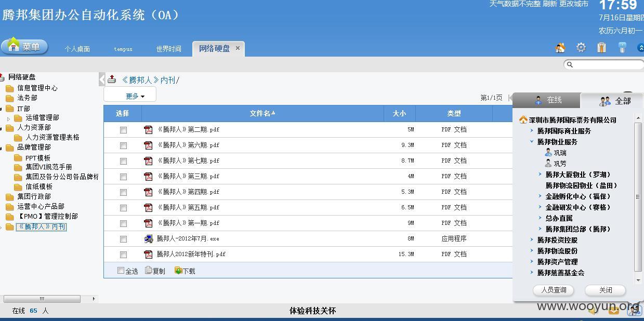Expand the 腾邦国际商业服务 node
Viewport: 644px width, 321px height.
[532, 131]
